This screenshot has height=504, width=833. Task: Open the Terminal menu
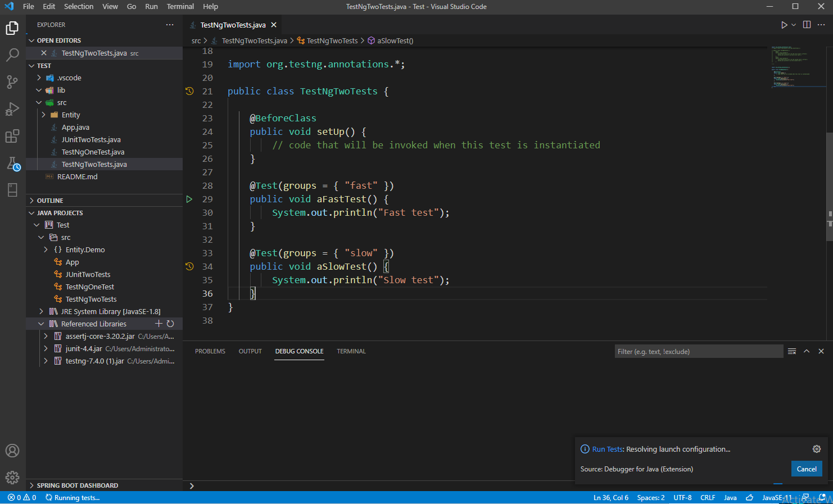(180, 7)
